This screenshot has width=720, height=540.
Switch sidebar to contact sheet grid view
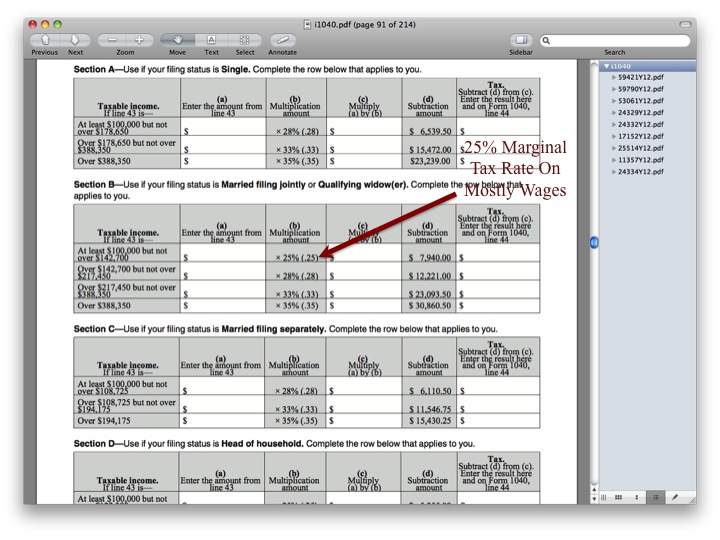619,497
